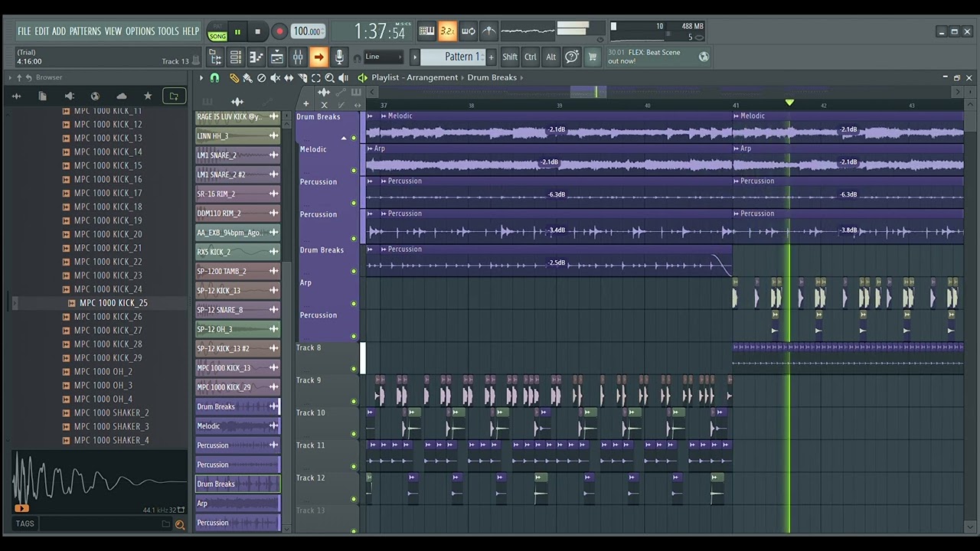Screen dimensions: 980x551
Task: Open the FILE menu
Action: pyautogui.click(x=24, y=31)
